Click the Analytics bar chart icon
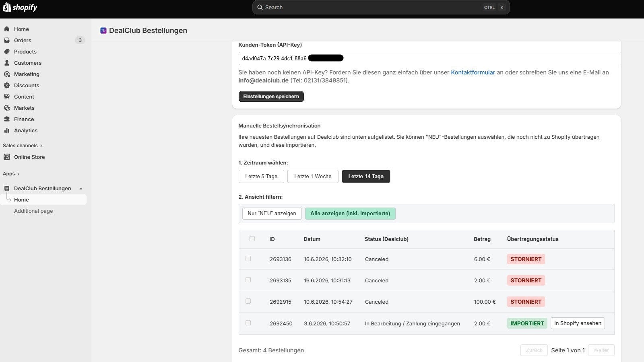Viewport: 644px width, 362px height. (x=7, y=130)
